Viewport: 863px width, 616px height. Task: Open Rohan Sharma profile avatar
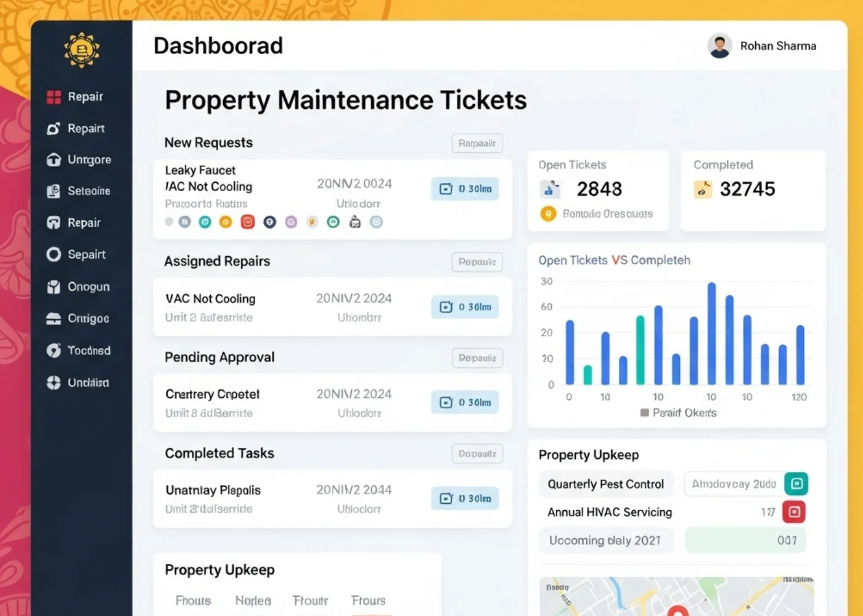719,46
